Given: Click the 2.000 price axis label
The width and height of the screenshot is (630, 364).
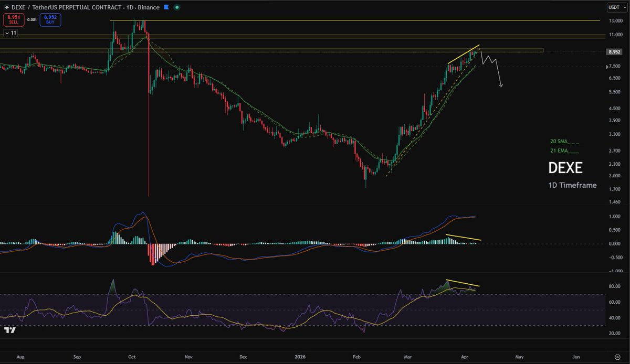Looking at the screenshot, I should [x=614, y=176].
